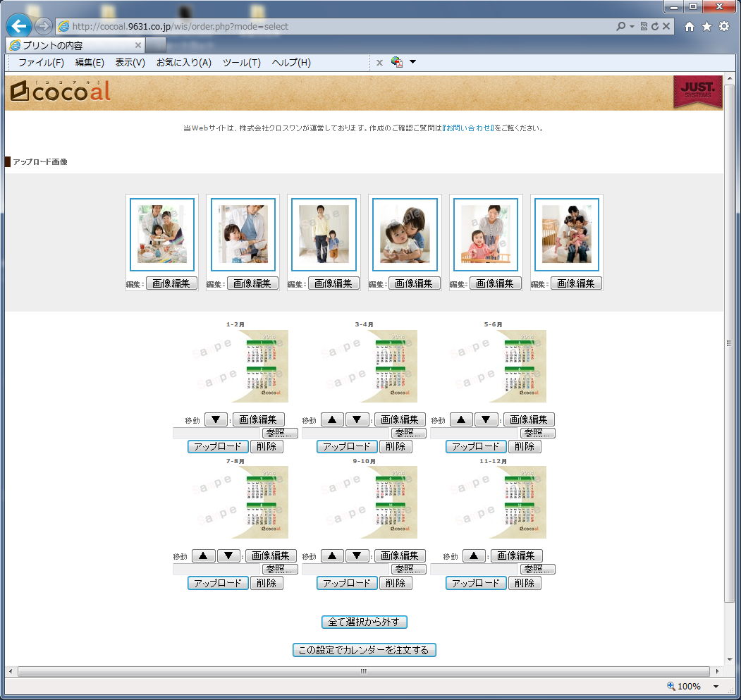Click the favorites star icon
The image size is (741, 700).
click(x=706, y=26)
